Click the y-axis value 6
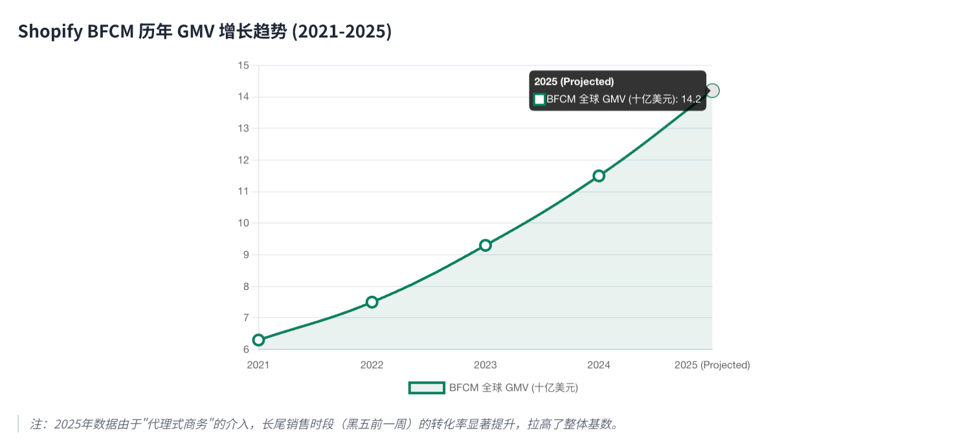 tap(246, 350)
